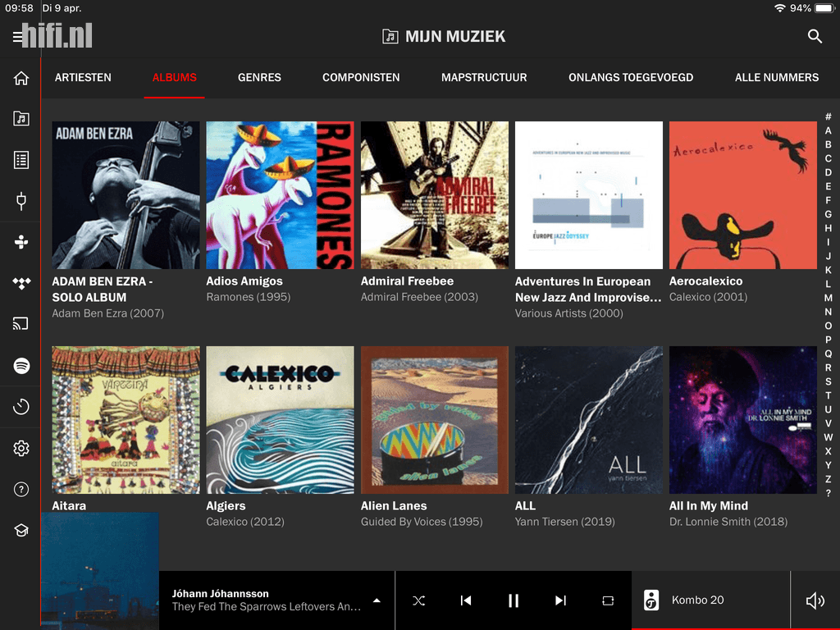The image size is (840, 630).
Task: Open the ONLANGS TOEGEVOEGD tab
Action: [631, 78]
